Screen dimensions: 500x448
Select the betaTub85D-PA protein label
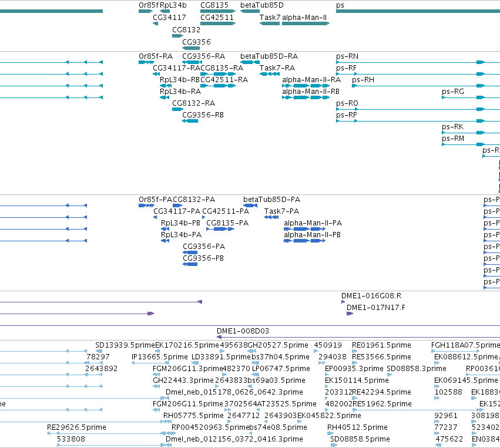click(271, 200)
